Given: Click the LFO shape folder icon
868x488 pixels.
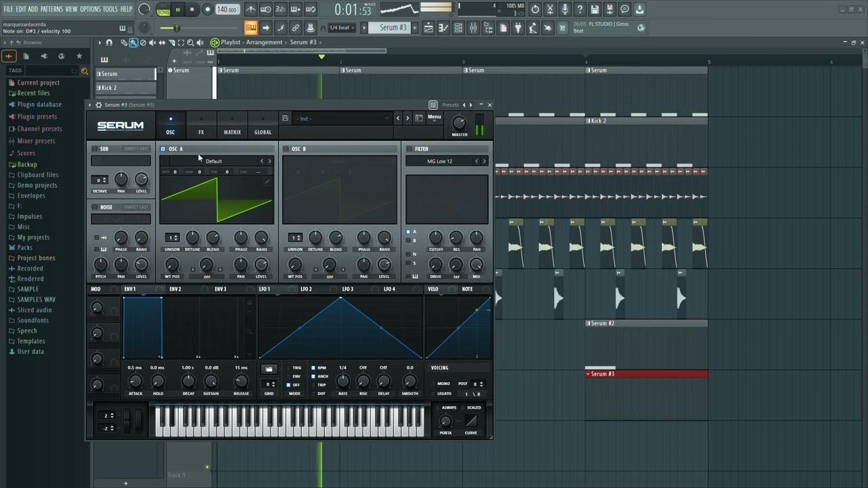Looking at the screenshot, I should point(269,369).
